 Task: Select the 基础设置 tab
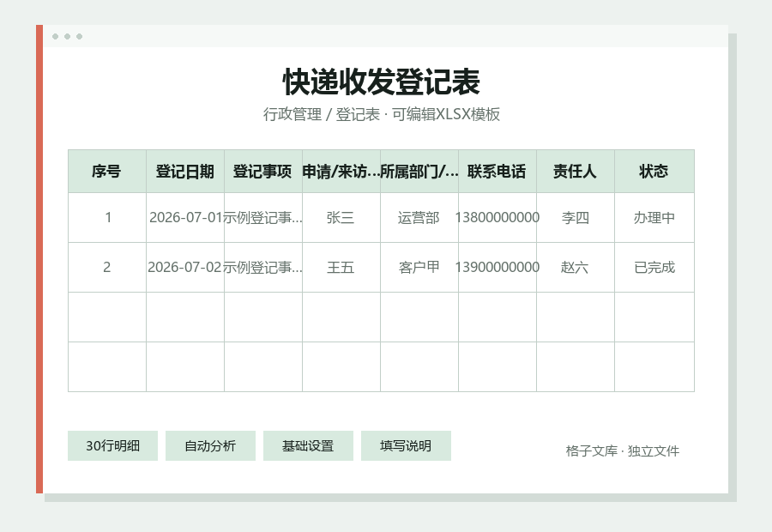pos(308,446)
